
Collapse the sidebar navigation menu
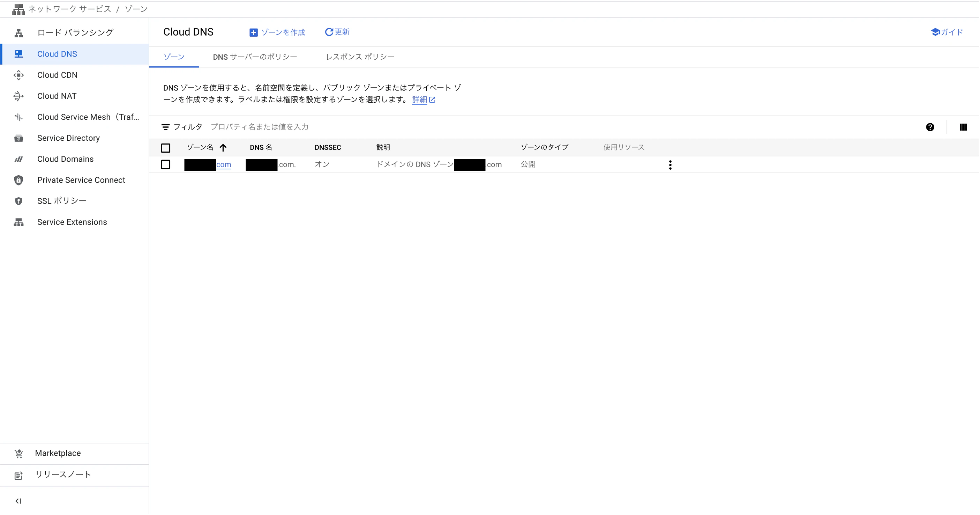coord(18,501)
